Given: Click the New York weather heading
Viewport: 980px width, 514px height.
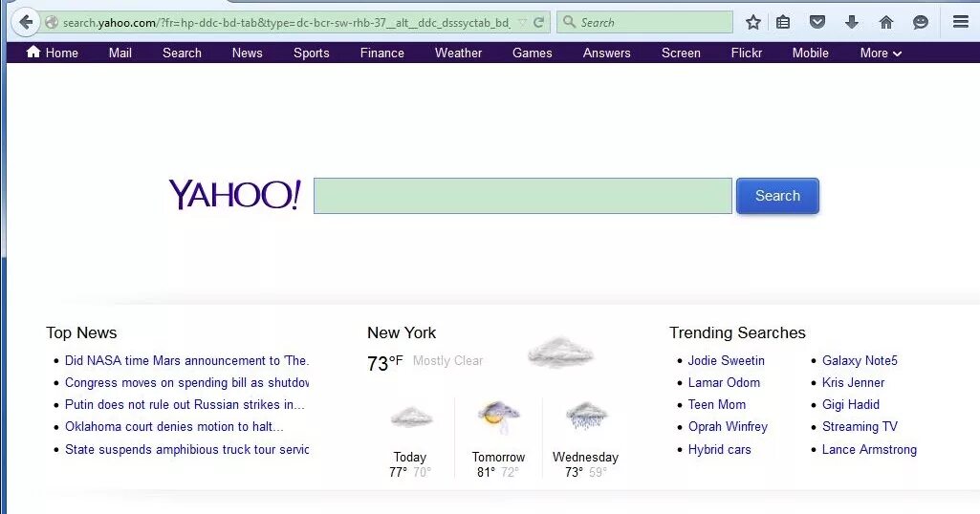Looking at the screenshot, I should click(x=402, y=332).
